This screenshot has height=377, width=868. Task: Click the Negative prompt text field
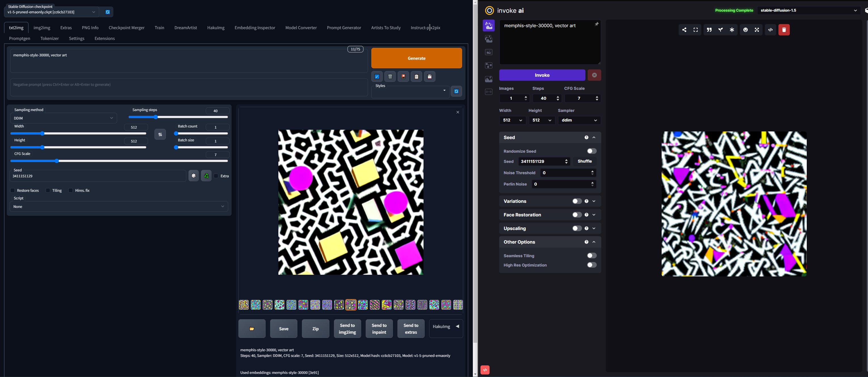[189, 88]
